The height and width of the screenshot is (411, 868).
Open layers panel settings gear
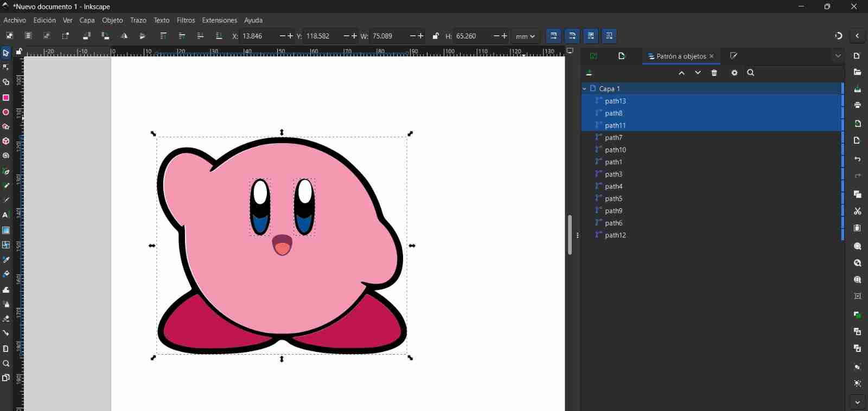pos(735,73)
